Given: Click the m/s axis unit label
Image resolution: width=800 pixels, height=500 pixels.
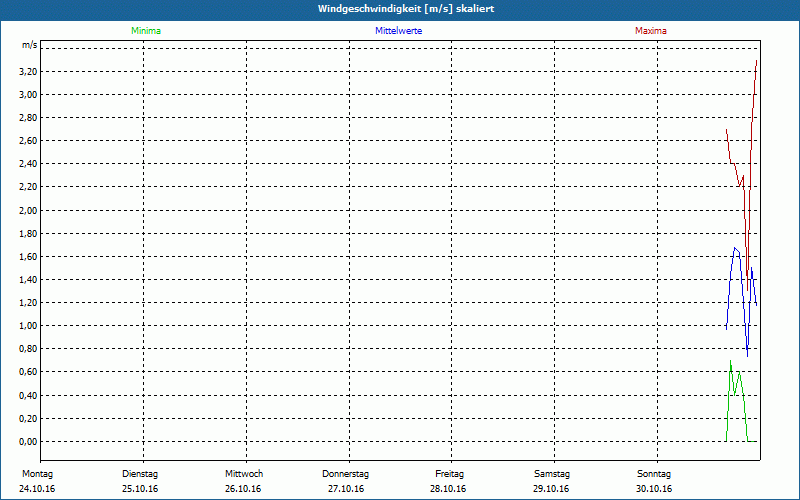Looking at the screenshot, I should (29, 45).
